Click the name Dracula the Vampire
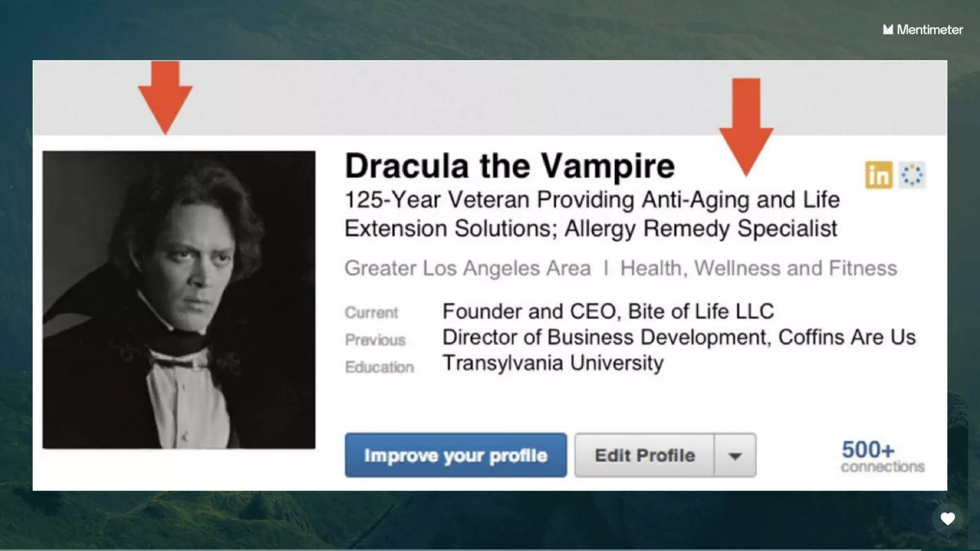Image resolution: width=980 pixels, height=551 pixels. [510, 166]
